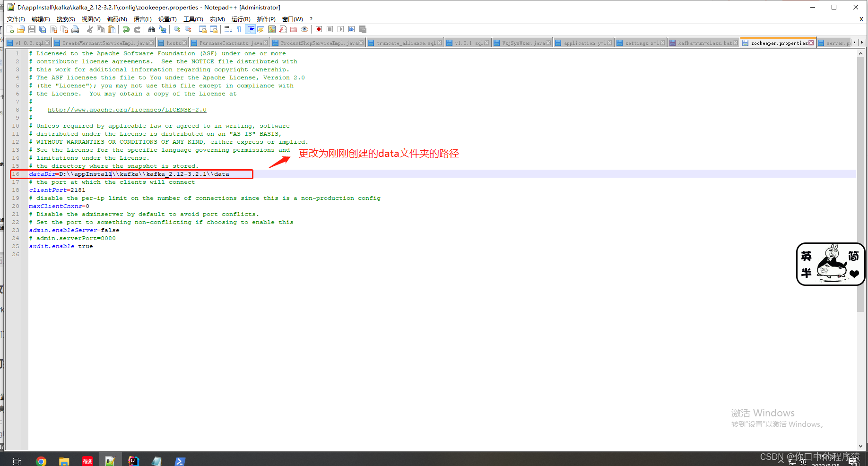Open the 插件(P) menu
This screenshot has height=466, width=868.
(266, 19)
